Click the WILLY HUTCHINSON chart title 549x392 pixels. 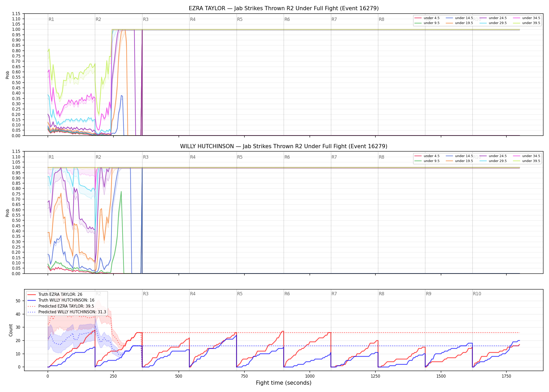pyautogui.click(x=284, y=146)
